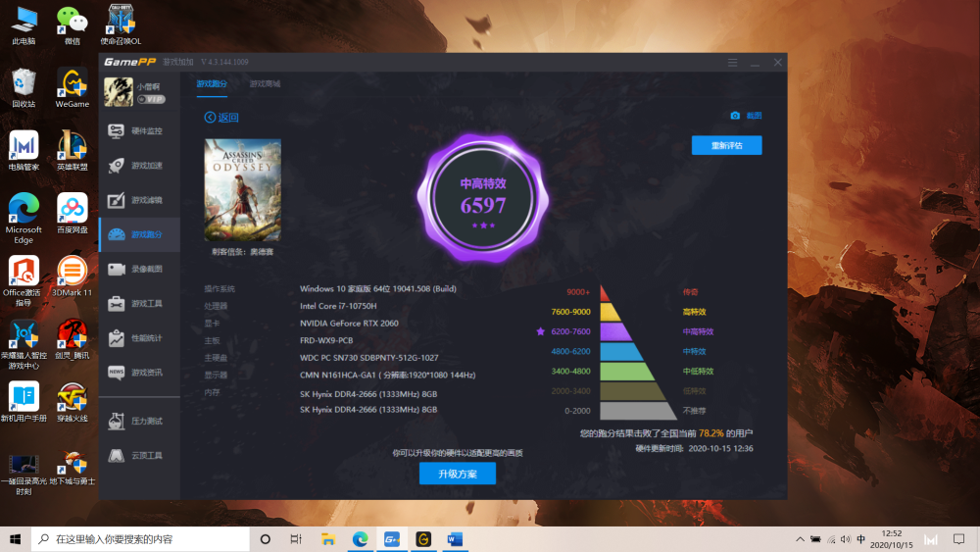The image size is (980, 552).
Task: Click the 78.2% percentage text
Action: click(711, 433)
